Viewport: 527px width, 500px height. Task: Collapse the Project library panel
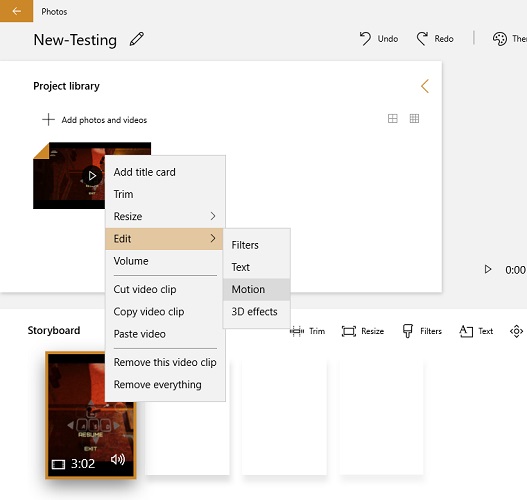point(425,86)
